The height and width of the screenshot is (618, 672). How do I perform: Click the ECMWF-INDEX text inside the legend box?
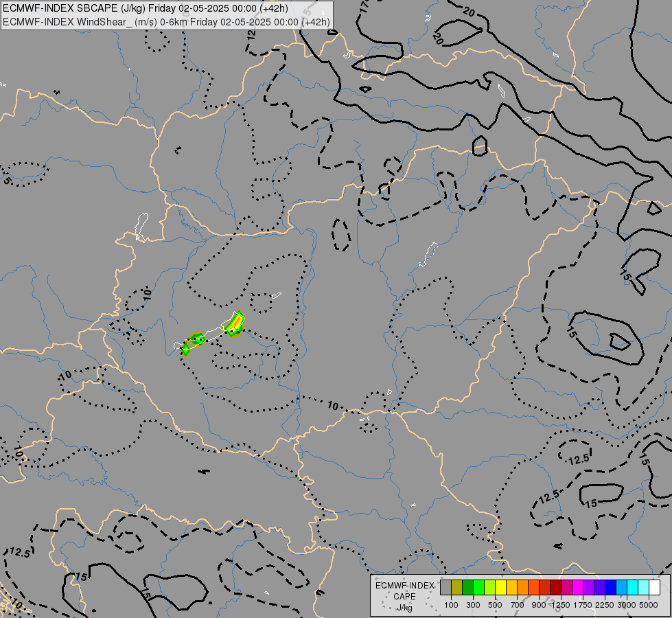(x=404, y=586)
